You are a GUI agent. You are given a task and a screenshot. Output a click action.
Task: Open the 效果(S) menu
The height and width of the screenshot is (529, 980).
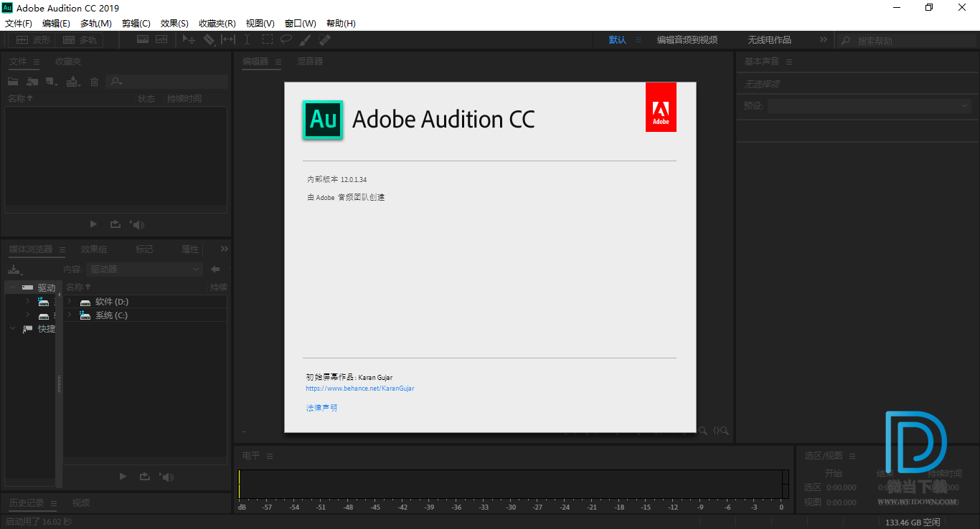(174, 24)
